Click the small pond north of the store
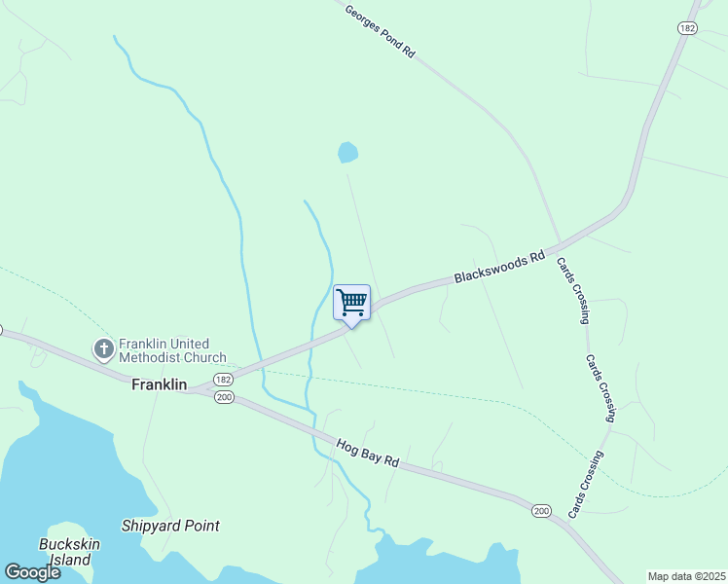The width and height of the screenshot is (728, 584). click(347, 153)
